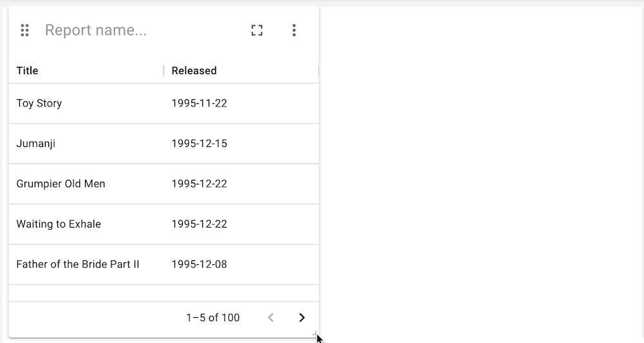Screen dimensions: 644x343
Task: Open the three-dot more options menu
Action: (294, 30)
